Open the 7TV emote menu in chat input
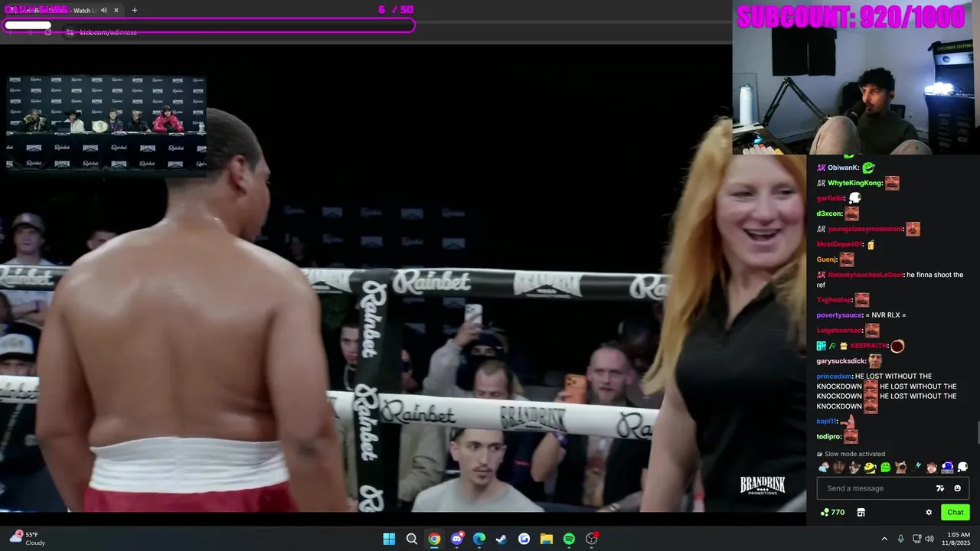This screenshot has height=551, width=980. point(940,488)
